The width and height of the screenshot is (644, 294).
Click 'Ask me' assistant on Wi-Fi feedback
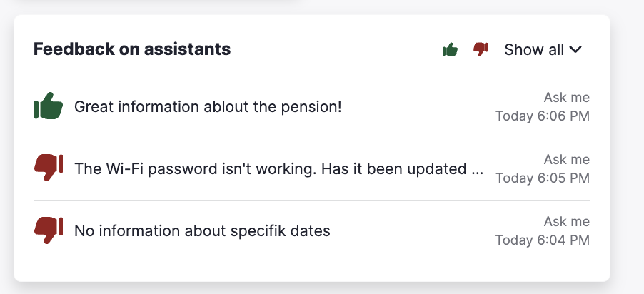[567, 159]
